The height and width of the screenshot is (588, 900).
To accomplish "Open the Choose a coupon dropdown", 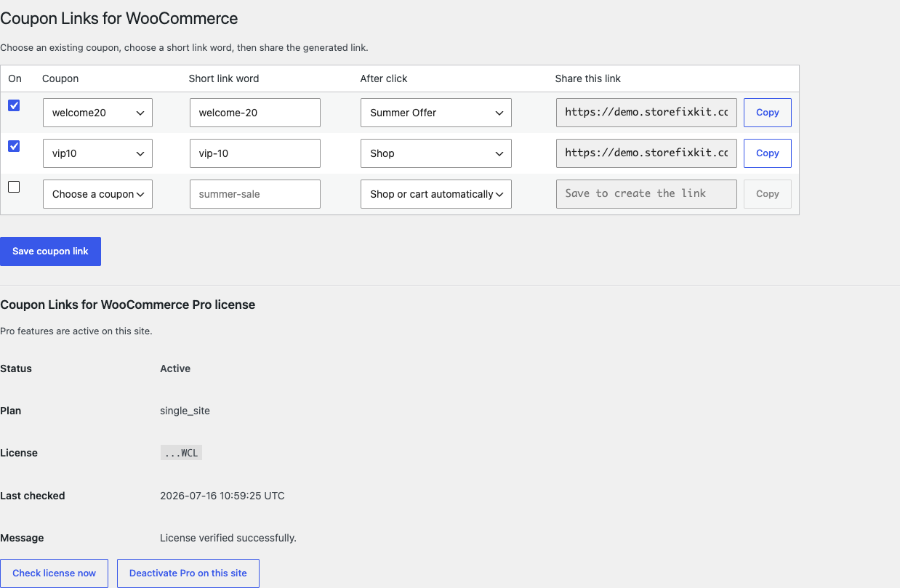I will tap(97, 194).
